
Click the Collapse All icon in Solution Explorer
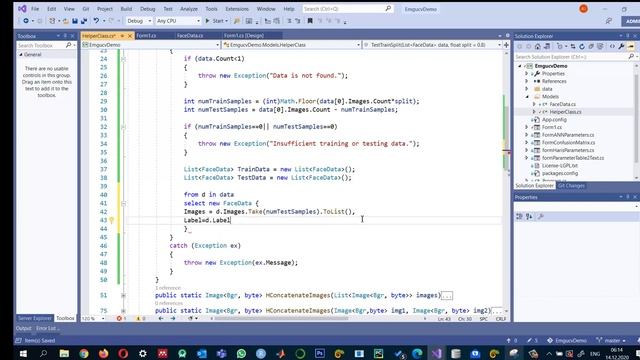[591, 47]
